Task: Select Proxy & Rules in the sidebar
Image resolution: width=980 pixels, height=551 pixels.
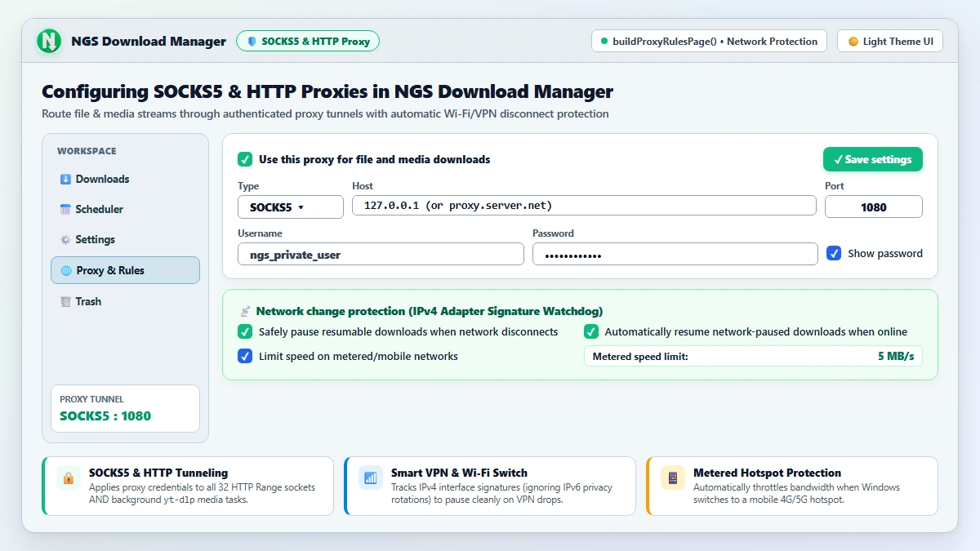Action: (125, 270)
